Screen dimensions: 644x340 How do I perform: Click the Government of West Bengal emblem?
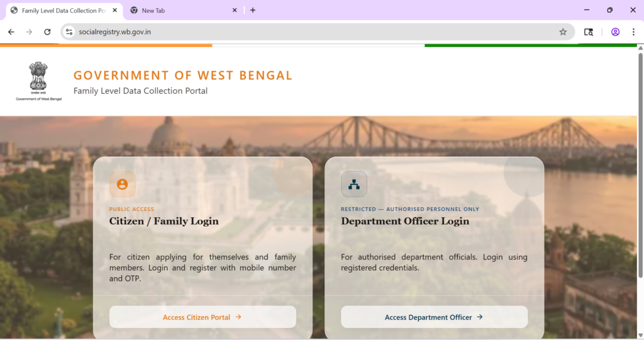tap(38, 81)
